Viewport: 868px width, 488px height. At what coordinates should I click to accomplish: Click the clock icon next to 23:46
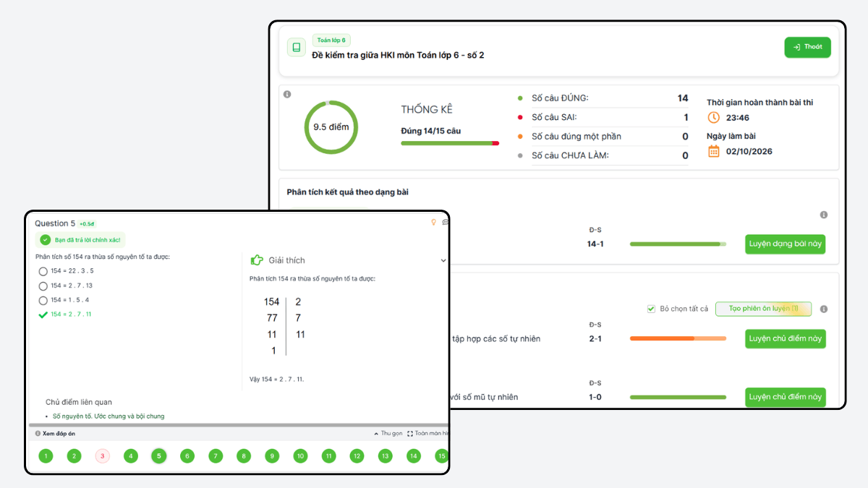click(x=713, y=117)
